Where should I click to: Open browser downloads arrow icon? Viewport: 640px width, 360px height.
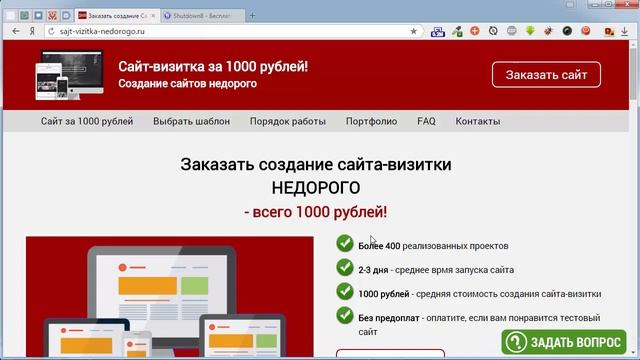(x=624, y=31)
